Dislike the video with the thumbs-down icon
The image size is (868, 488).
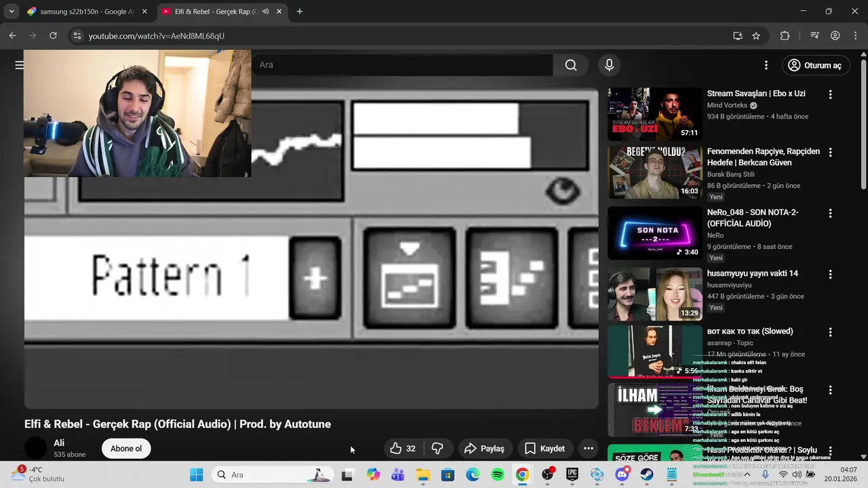tap(437, 449)
